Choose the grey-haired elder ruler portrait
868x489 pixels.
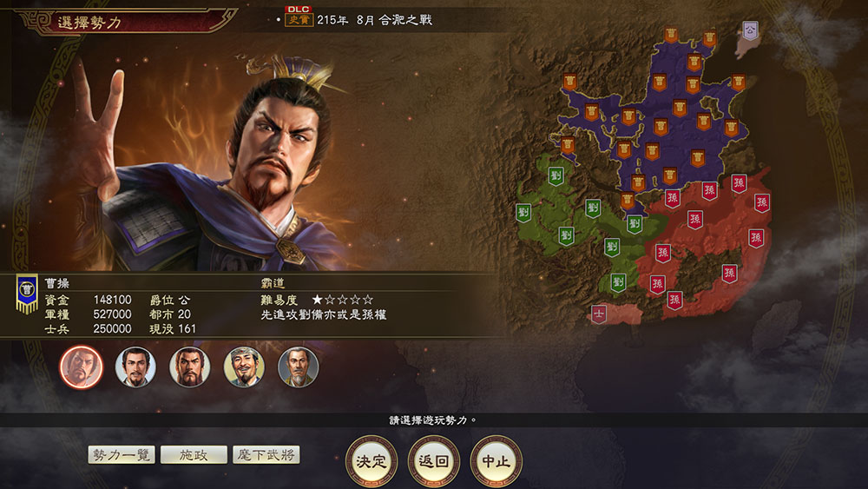[298, 367]
